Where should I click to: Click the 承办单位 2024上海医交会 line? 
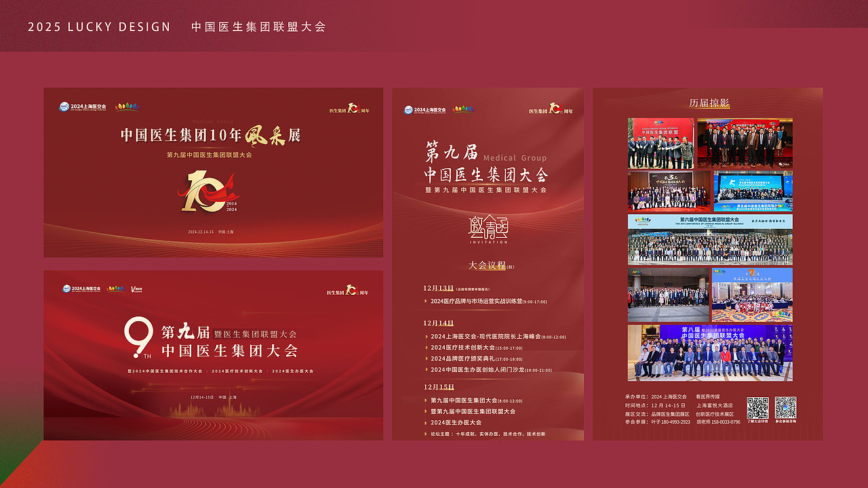(x=656, y=396)
